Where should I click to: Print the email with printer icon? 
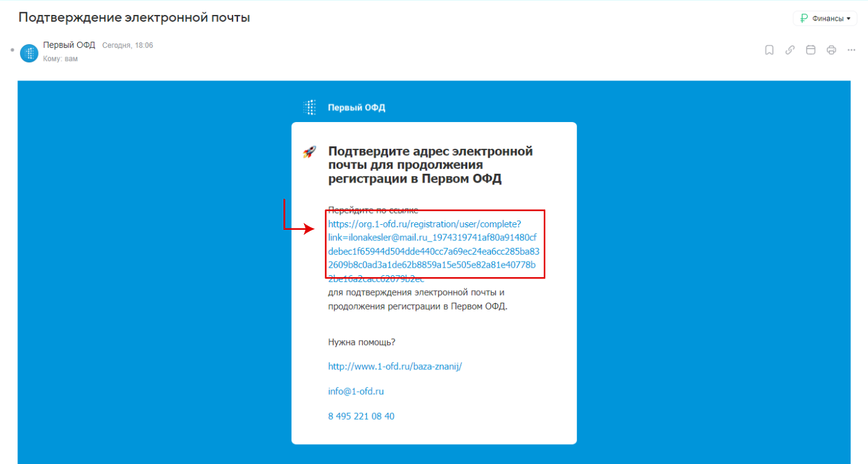pyautogui.click(x=831, y=50)
